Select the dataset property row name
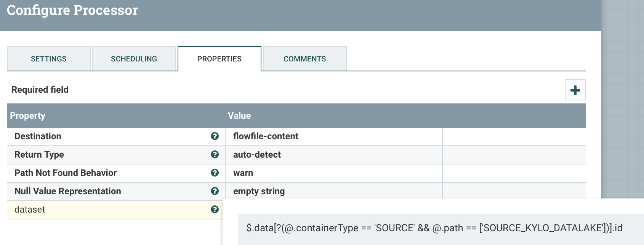This screenshot has height=245, width=644. [x=30, y=210]
